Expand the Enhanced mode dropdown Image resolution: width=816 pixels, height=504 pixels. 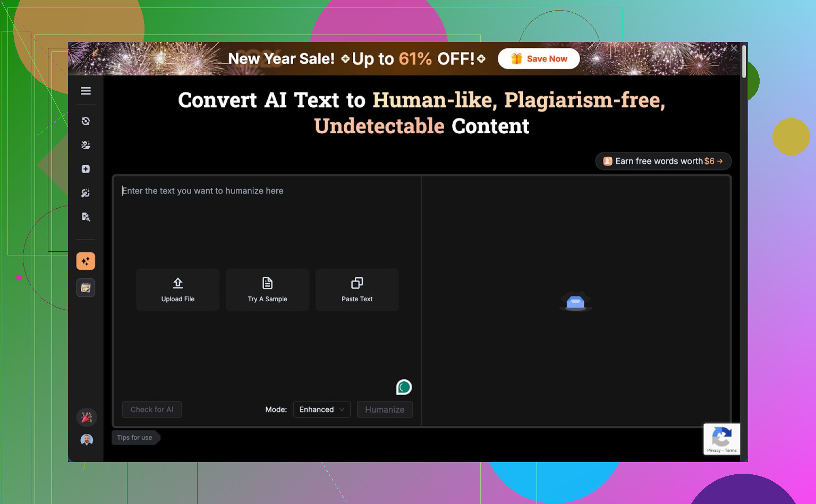[x=321, y=409]
